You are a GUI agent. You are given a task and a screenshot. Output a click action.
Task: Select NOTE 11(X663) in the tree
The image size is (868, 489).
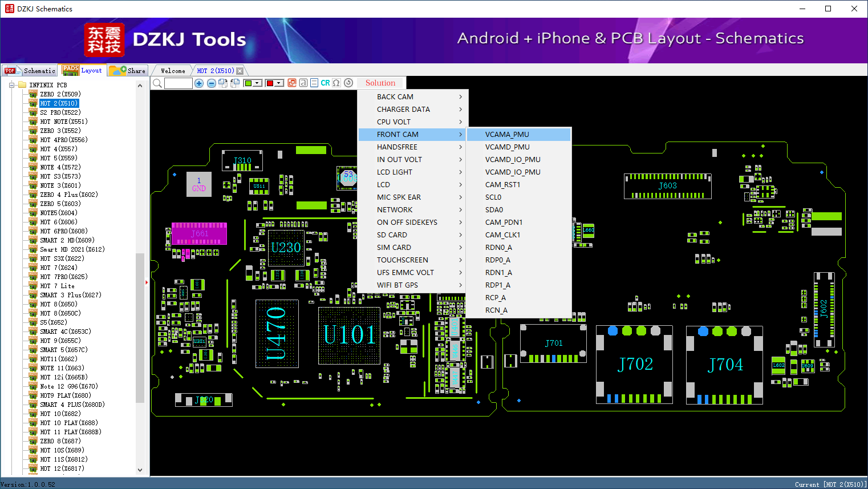click(x=62, y=368)
